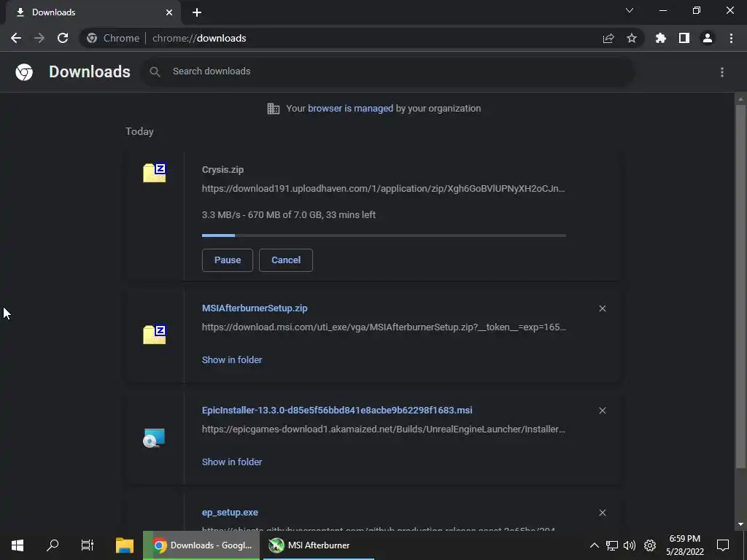Click the Crysis.zip file name
Viewport: 747px width, 560px height.
pos(222,169)
